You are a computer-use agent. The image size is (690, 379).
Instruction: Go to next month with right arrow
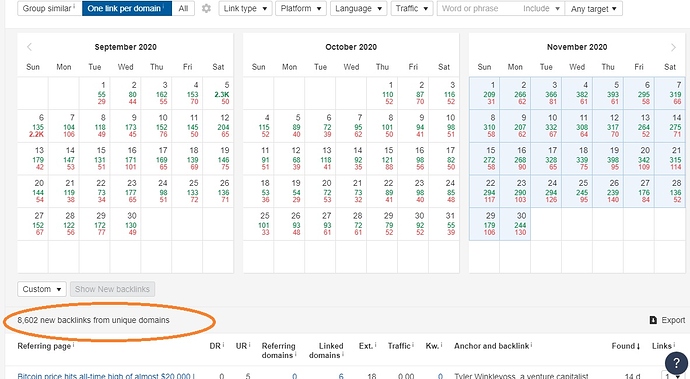coord(673,47)
